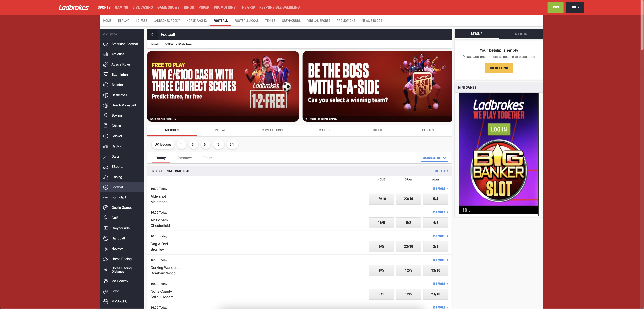Click the Ice Hockey helmet icon
644x309 pixels.
(106, 281)
